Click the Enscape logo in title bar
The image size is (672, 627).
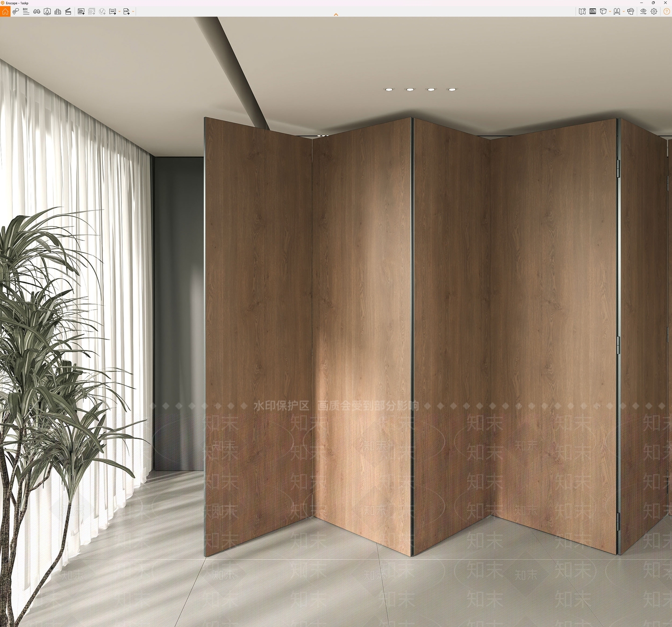[3, 3]
